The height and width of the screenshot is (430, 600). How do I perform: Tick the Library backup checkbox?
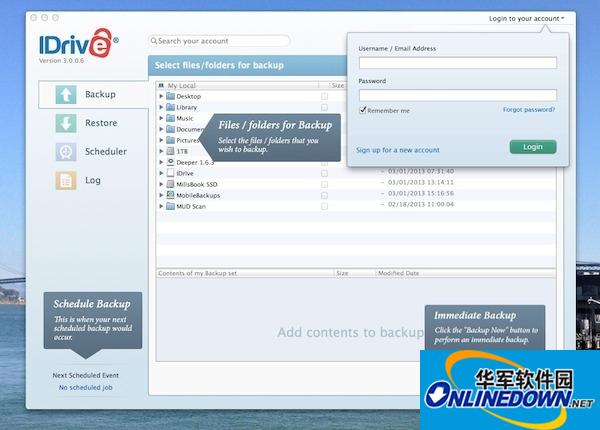[x=324, y=108]
